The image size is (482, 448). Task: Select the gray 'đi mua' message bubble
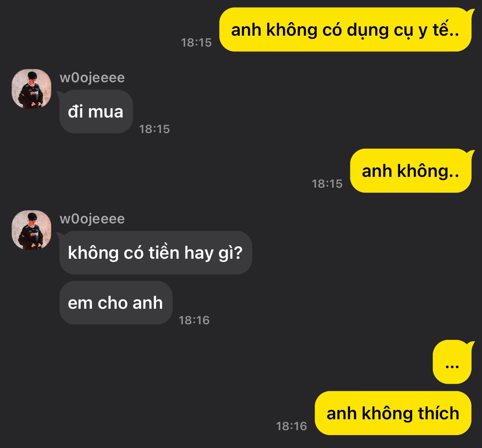tap(96, 112)
